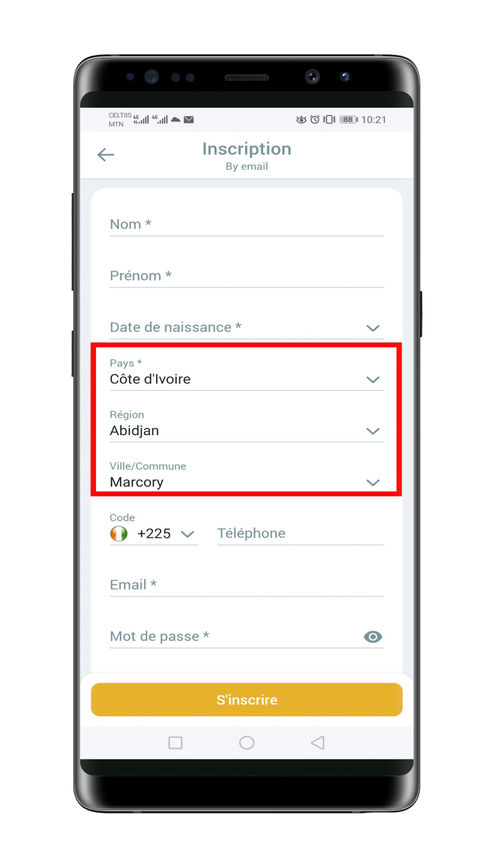
Task: Tap the Côte d'Ivoire flag icon
Action: [x=119, y=533]
